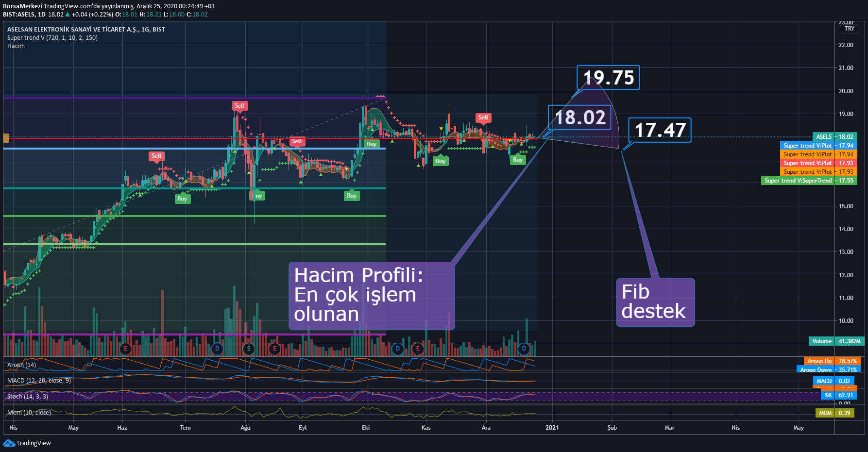The width and height of the screenshot is (868, 452).
Task: Click the "E" earnings marker near Haz
Action: click(x=125, y=348)
